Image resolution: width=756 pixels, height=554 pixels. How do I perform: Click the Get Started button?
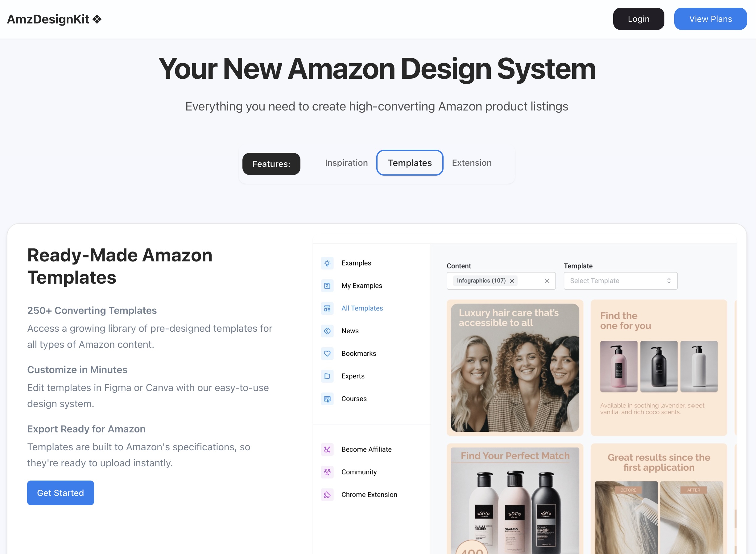click(60, 492)
